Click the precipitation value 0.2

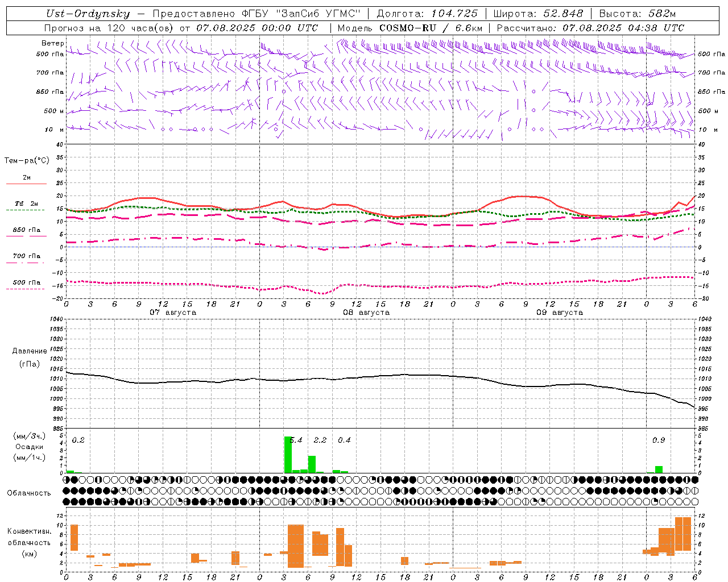78,440
